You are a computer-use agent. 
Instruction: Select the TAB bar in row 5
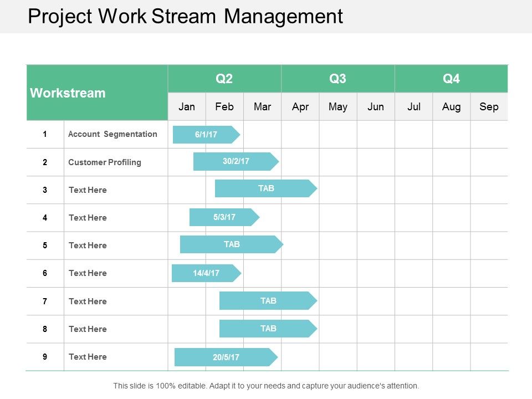tap(232, 244)
